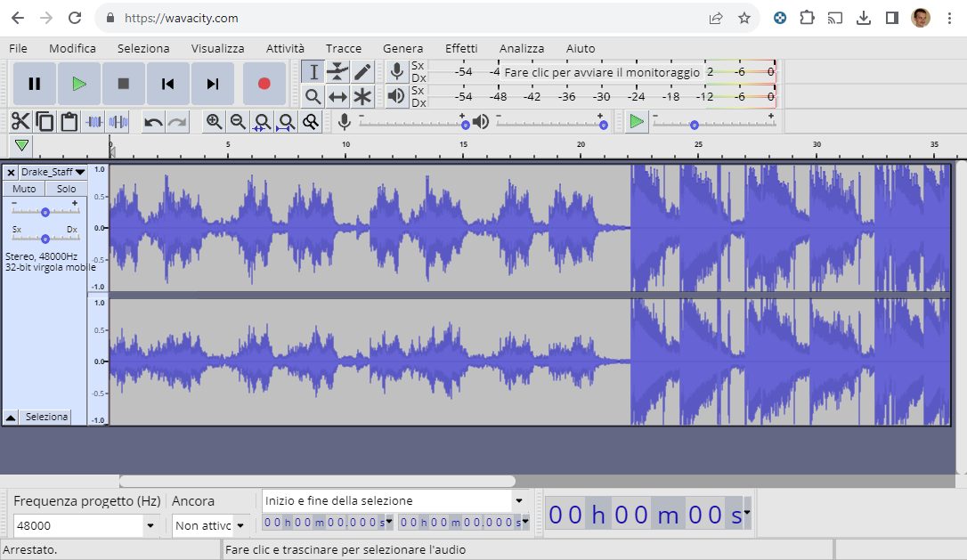This screenshot has width=967, height=560.
Task: Select the Envelope tool
Action: [338, 71]
